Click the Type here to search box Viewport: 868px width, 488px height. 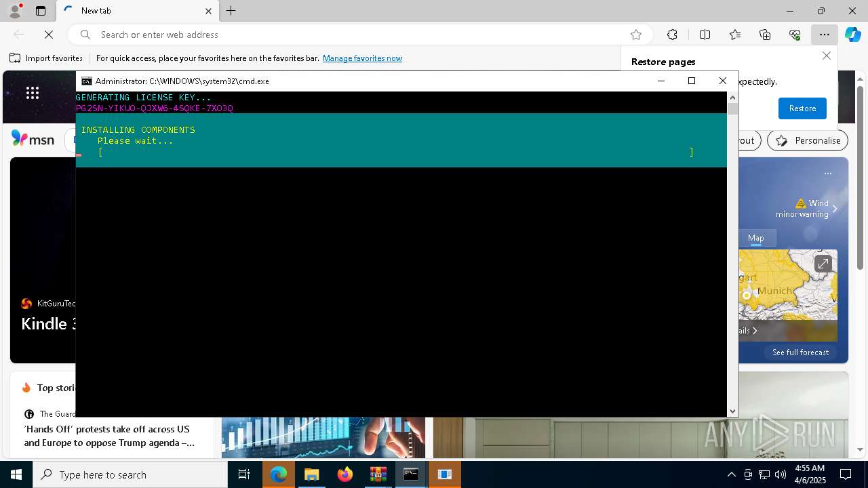(x=130, y=474)
